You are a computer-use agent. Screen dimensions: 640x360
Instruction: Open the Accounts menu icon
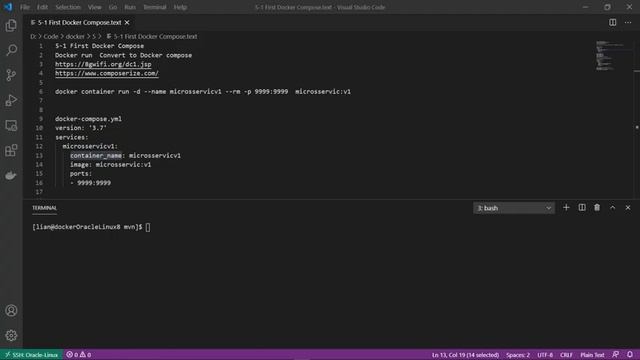[x=11, y=311]
